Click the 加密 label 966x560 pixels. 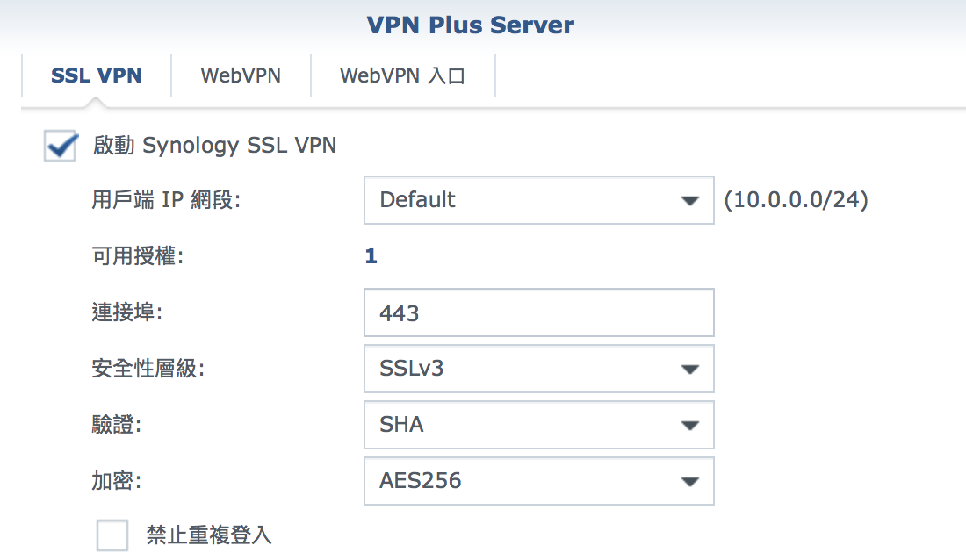tap(116, 481)
